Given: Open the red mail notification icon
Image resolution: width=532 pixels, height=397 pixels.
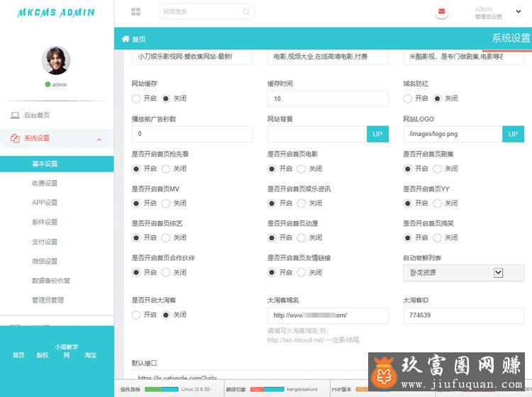Looking at the screenshot, I should (x=442, y=12).
